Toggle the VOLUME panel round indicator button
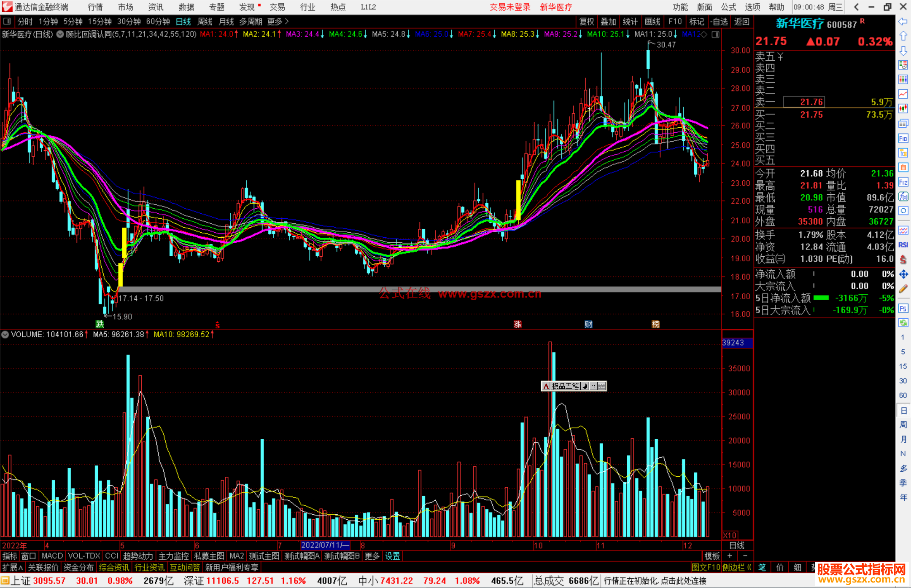This screenshot has width=911, height=588. coord(5,335)
